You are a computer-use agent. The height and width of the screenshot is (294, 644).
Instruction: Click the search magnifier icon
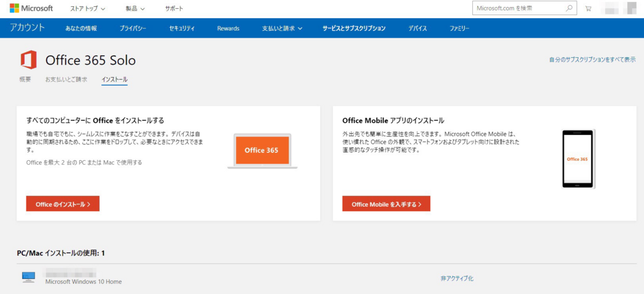click(x=569, y=8)
